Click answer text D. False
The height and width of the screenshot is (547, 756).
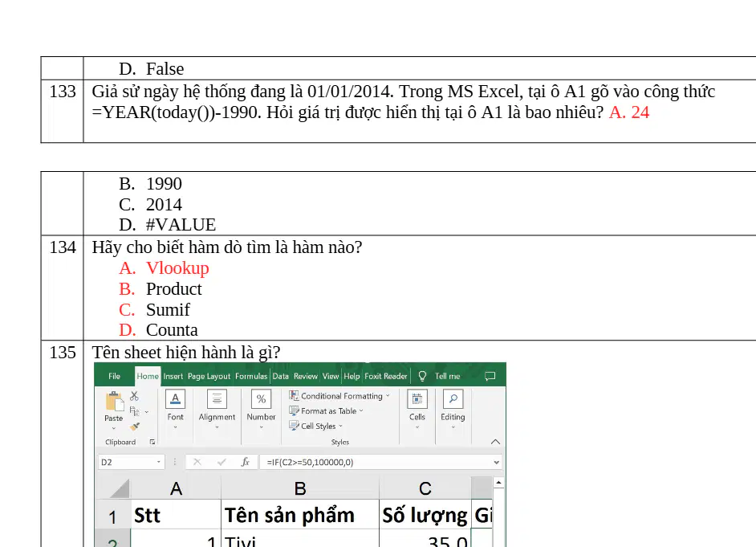click(152, 69)
